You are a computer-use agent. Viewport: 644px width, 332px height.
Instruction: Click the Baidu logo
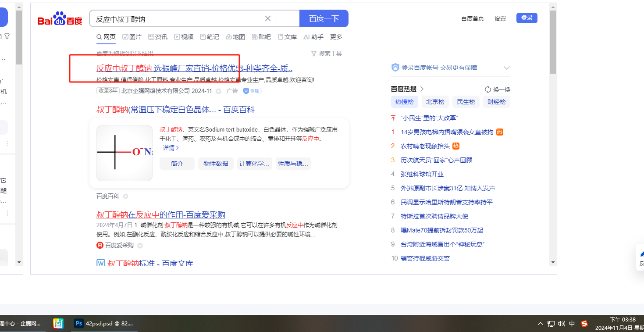(x=60, y=19)
